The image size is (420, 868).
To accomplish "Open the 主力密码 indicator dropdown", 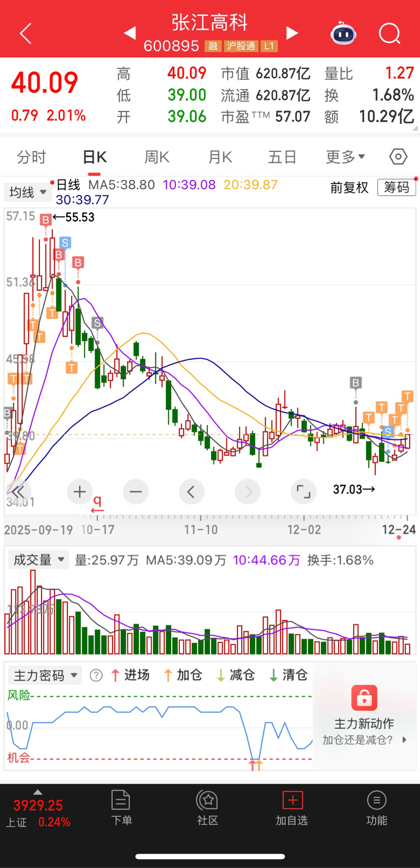I will coord(45,676).
